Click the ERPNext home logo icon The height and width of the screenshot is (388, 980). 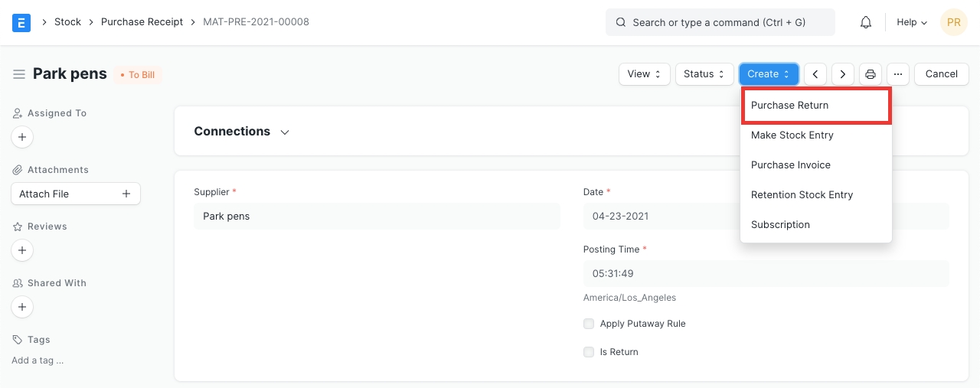21,22
